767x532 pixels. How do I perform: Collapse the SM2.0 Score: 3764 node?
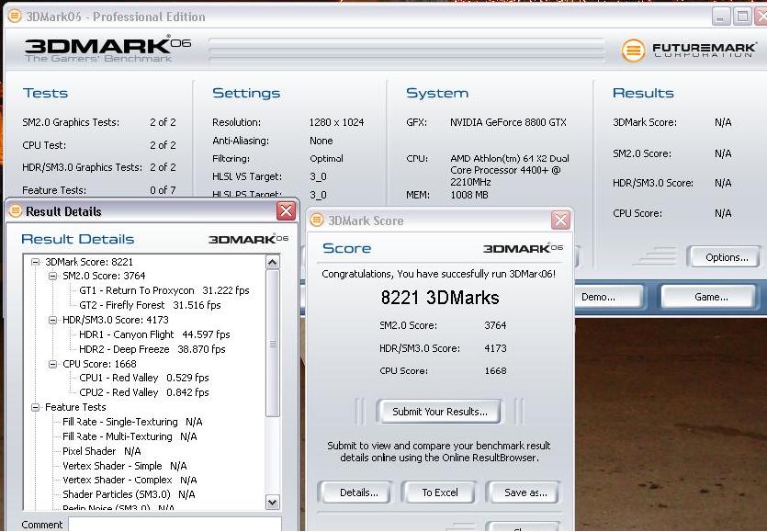coord(53,276)
